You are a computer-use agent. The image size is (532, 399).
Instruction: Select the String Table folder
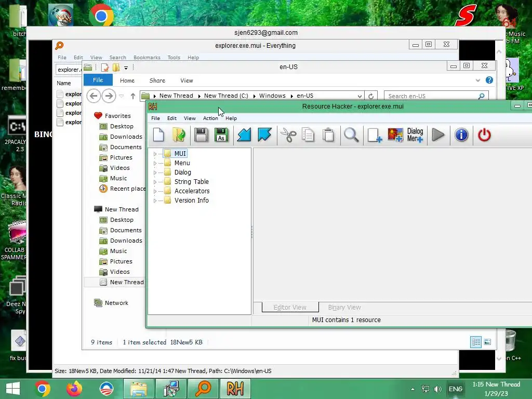coord(191,181)
